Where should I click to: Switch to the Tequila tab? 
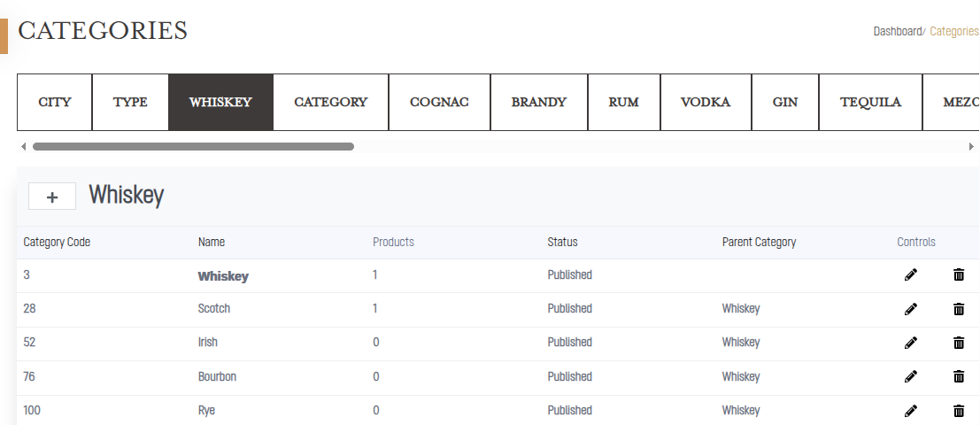(870, 102)
